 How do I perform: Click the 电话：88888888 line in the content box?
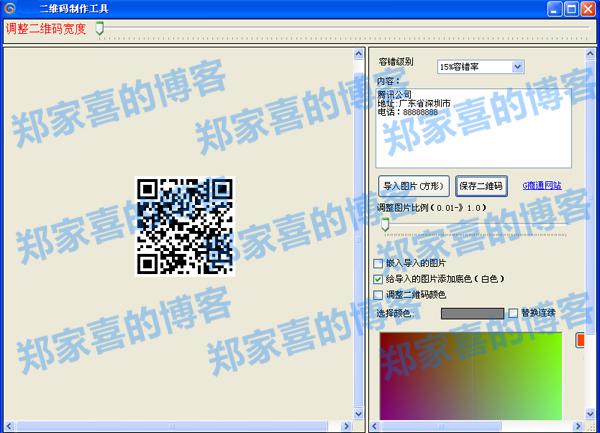408,112
